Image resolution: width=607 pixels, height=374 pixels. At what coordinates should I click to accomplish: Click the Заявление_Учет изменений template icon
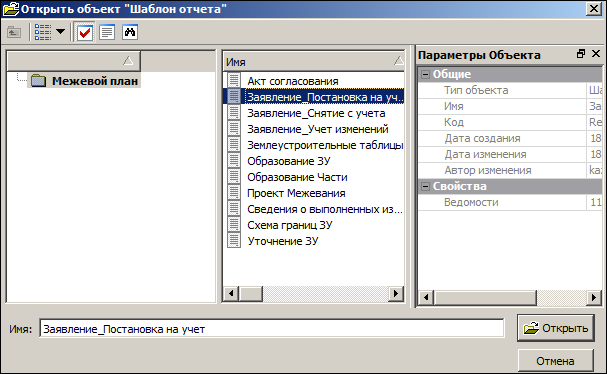pyautogui.click(x=234, y=129)
